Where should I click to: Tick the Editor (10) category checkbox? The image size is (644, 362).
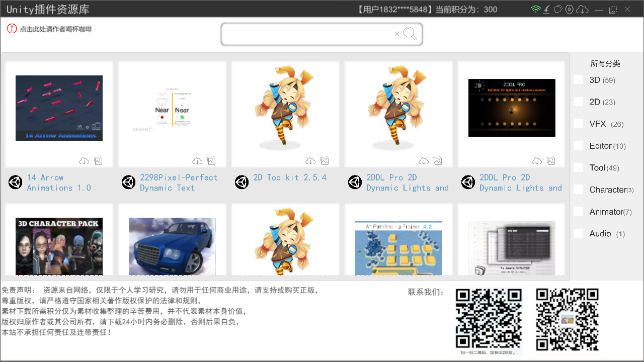[579, 145]
